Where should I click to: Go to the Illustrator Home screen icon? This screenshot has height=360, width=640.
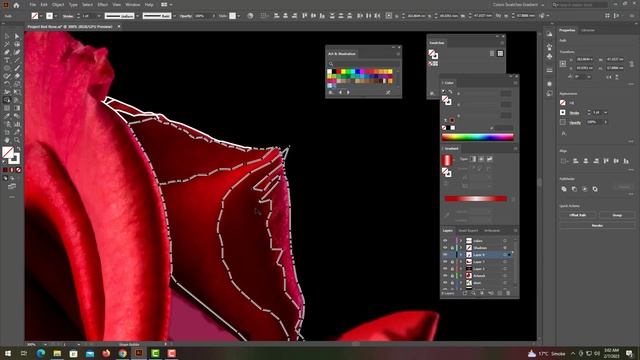[16, 5]
